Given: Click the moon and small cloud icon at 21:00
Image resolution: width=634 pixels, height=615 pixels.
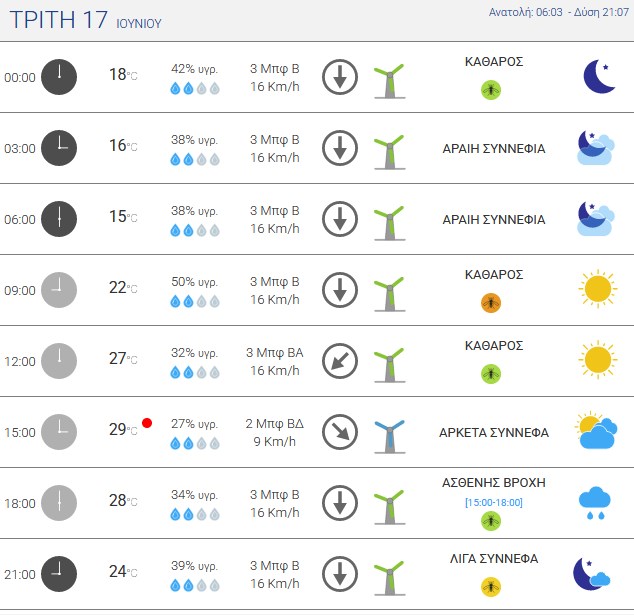Looking at the screenshot, I should tap(592, 574).
